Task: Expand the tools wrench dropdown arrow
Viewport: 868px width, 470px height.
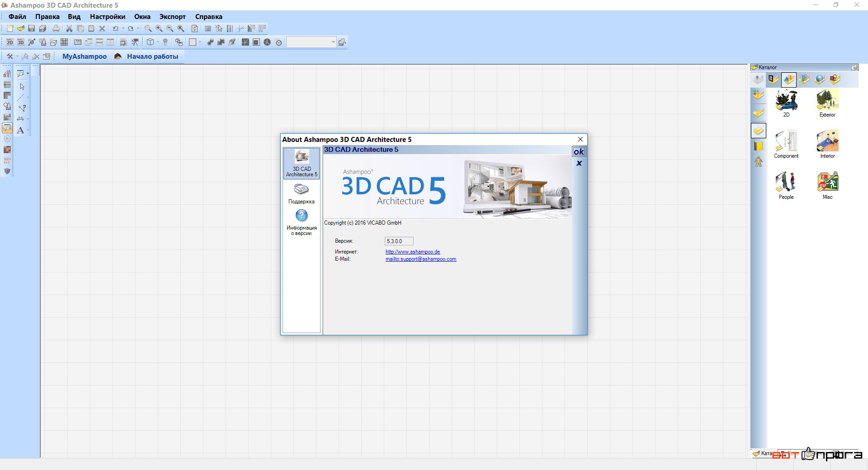Action: pyautogui.click(x=17, y=56)
